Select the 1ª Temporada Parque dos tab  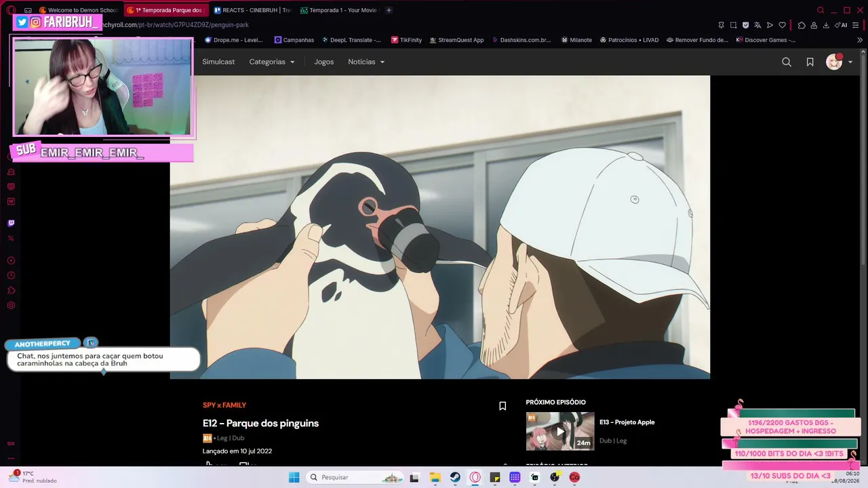(167, 10)
